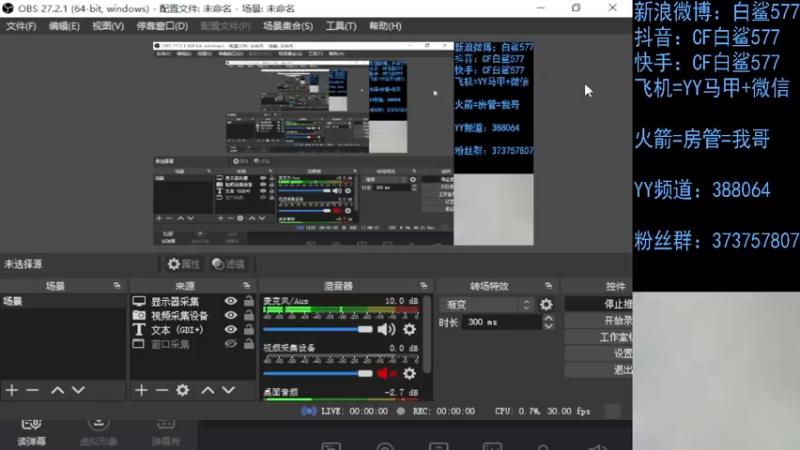Open the 视图(V) menu
Viewport: 800px width, 450px height.
click(108, 26)
